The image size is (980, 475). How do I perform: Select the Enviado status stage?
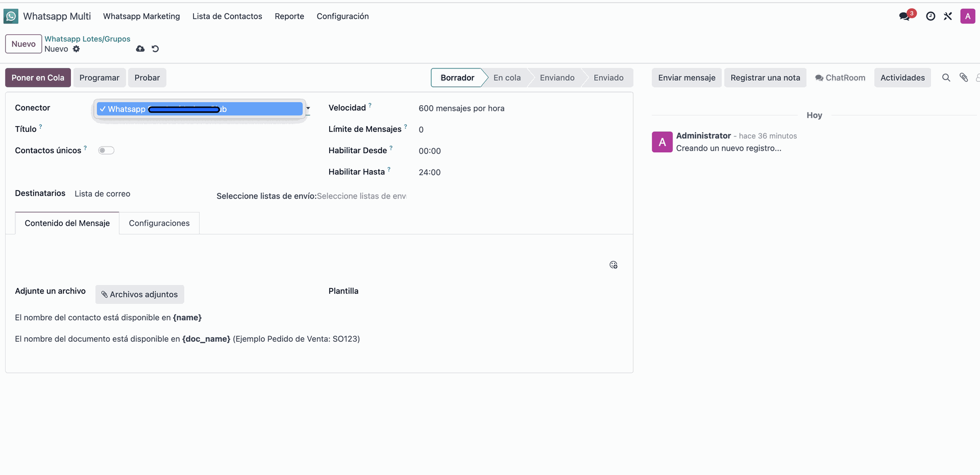click(608, 78)
